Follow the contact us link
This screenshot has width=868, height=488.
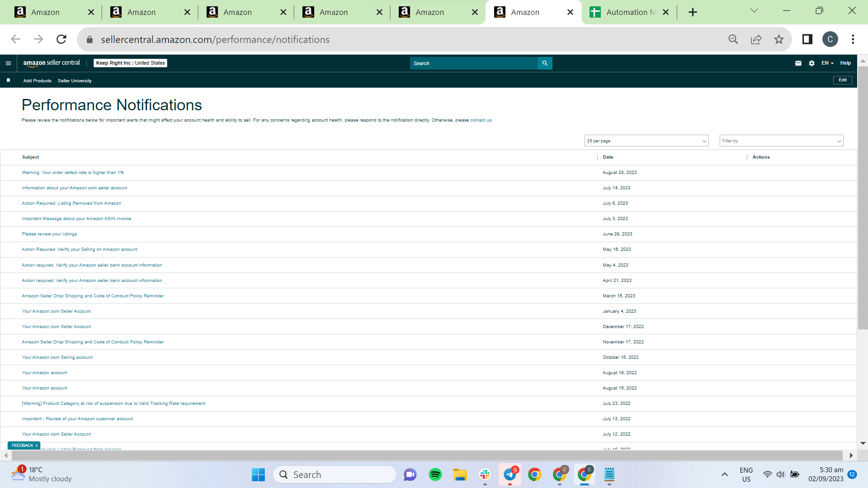click(481, 120)
